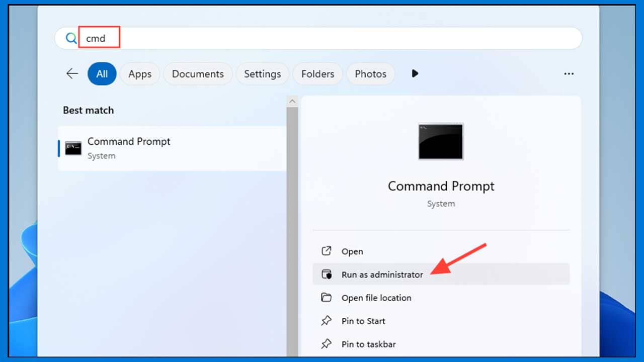Click the Open action

(441, 251)
